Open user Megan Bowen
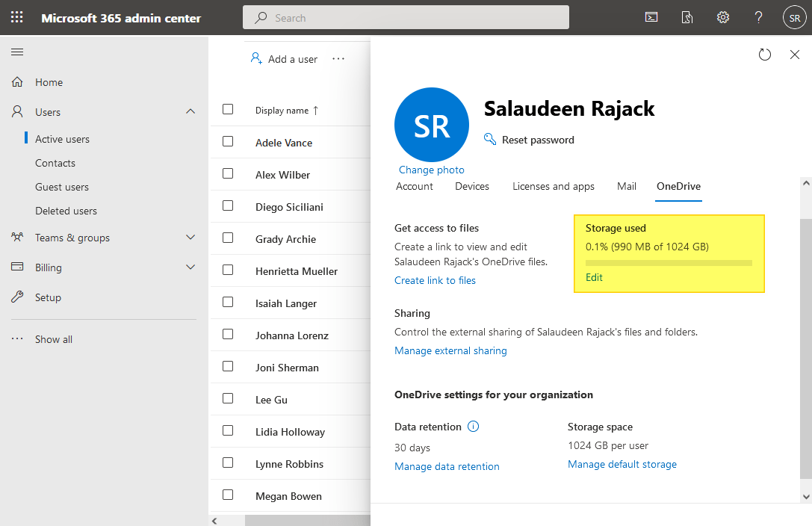Image resolution: width=812 pixels, height=526 pixels. pyautogui.click(x=288, y=496)
